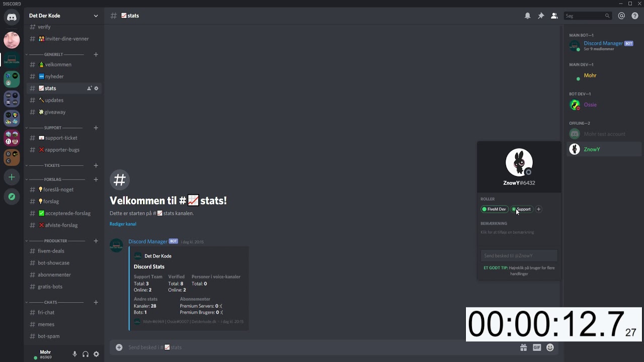Open the bot-showcase channel
The image size is (644, 362).
[x=64, y=263]
